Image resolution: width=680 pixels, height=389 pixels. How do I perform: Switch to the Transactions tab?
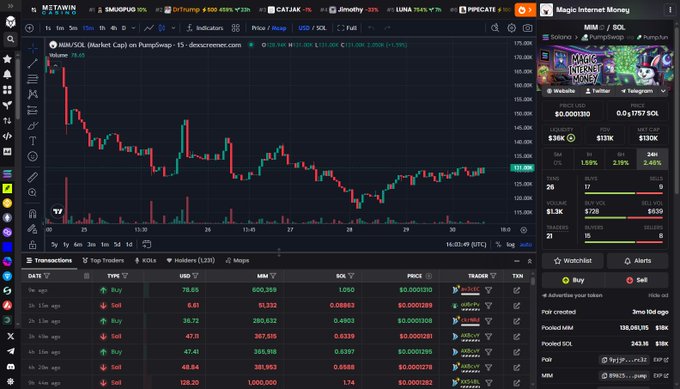point(49,261)
